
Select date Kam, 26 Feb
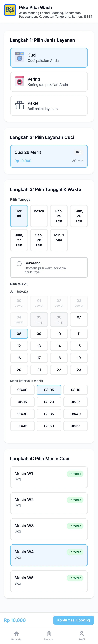coord(79,216)
